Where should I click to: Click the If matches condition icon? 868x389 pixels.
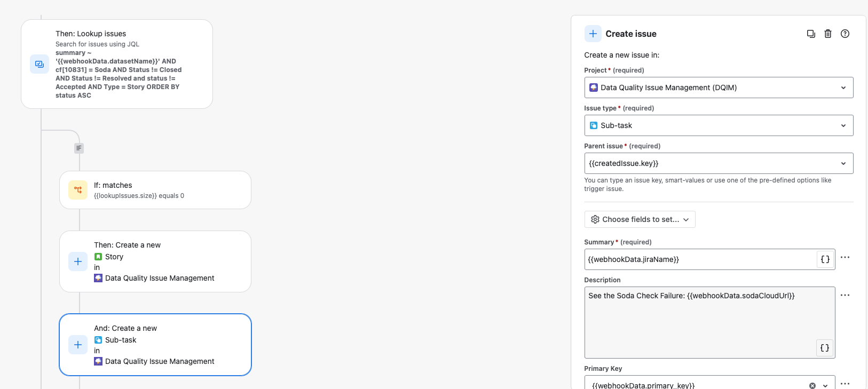point(78,190)
